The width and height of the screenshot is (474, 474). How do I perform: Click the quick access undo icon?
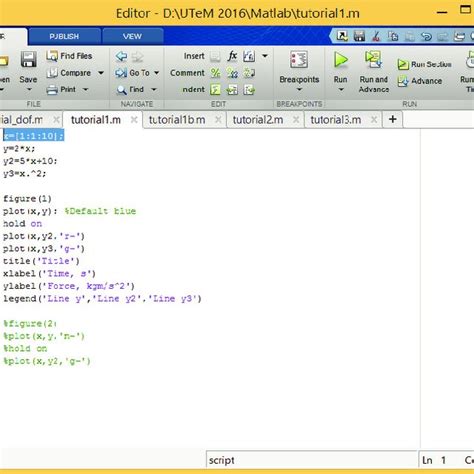[x=426, y=36]
